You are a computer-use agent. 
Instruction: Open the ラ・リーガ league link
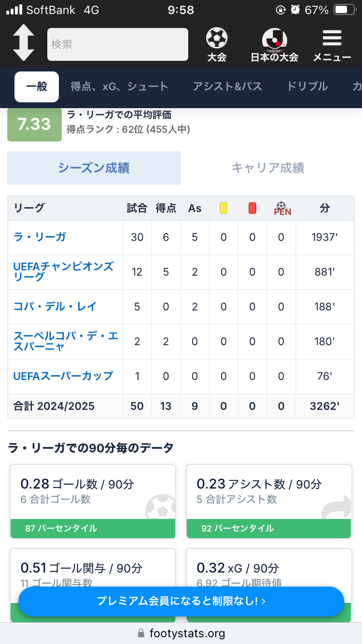coord(40,237)
